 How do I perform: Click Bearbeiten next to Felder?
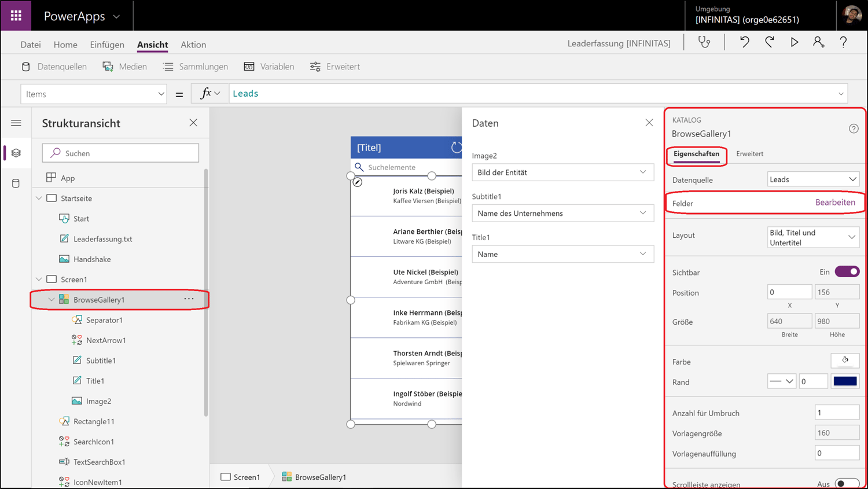[x=836, y=202]
